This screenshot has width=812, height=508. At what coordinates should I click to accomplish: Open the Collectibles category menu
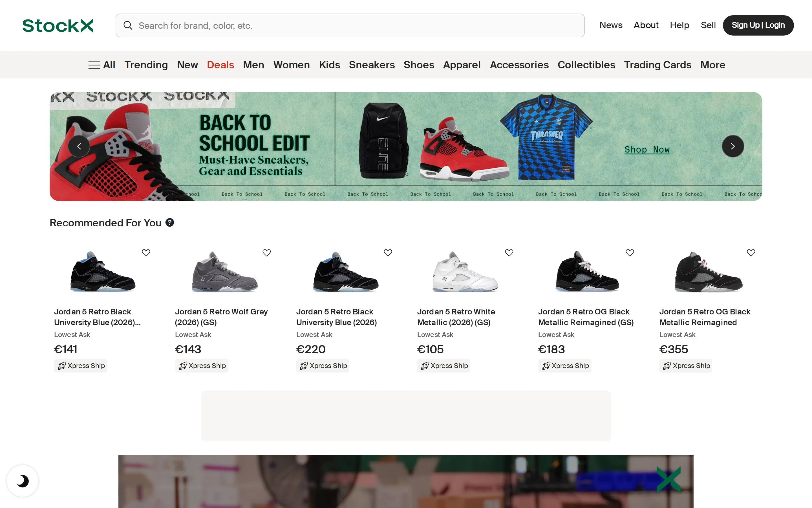586,65
